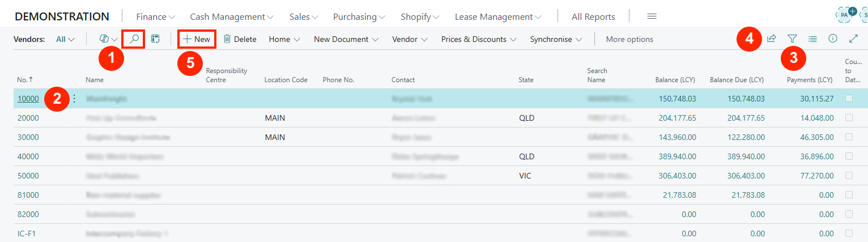
Task: Tick the checkbox in vendor 30000 row
Action: (x=849, y=137)
